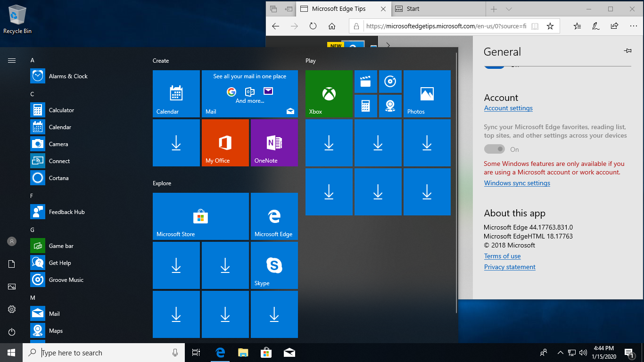Open the Groove Music small tile
This screenshot has height=362, width=644.
(x=390, y=82)
